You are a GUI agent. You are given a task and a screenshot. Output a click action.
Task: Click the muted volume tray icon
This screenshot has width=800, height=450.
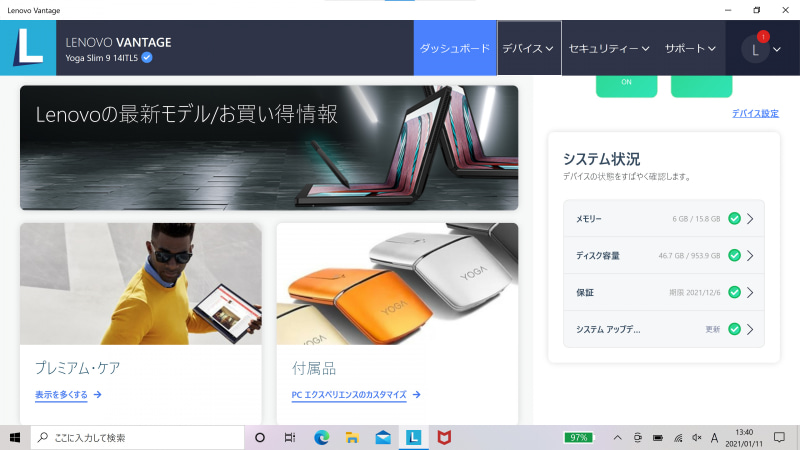tap(696, 438)
